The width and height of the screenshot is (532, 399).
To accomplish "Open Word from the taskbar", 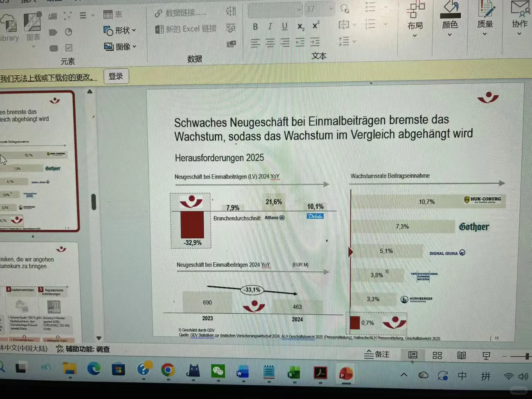I will coord(242,372).
